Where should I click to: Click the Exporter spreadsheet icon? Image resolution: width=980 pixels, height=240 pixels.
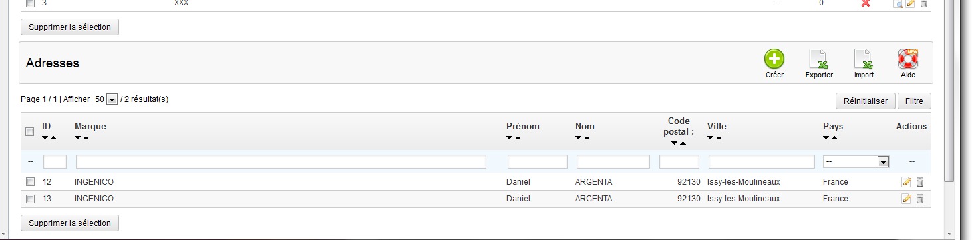click(819, 59)
